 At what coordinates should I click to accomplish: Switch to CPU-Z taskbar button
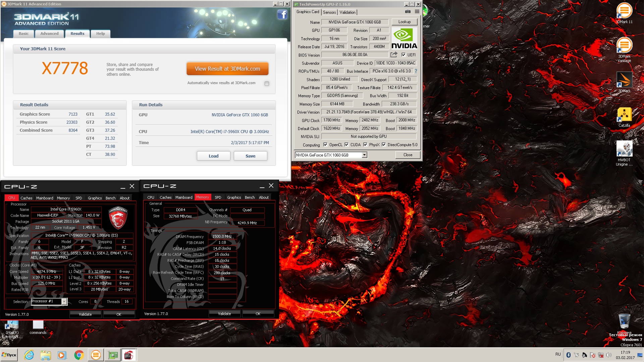click(129, 355)
